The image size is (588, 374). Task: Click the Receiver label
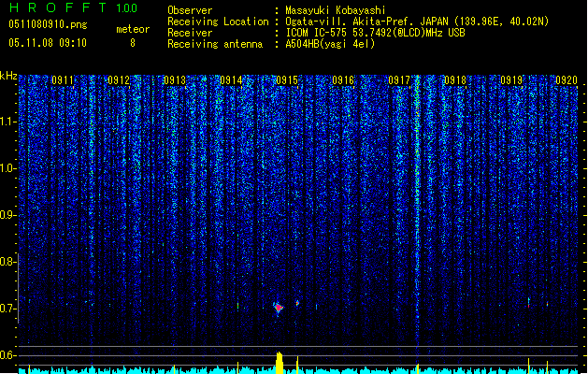click(x=190, y=33)
